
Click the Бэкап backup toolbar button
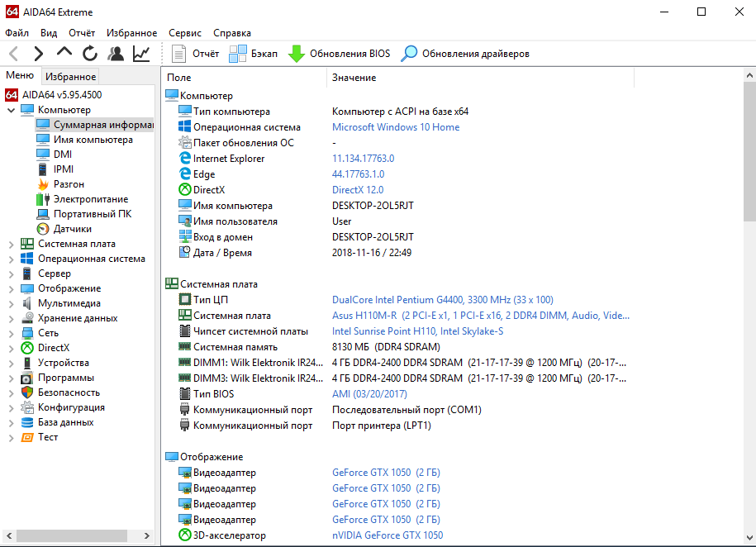[x=253, y=54]
